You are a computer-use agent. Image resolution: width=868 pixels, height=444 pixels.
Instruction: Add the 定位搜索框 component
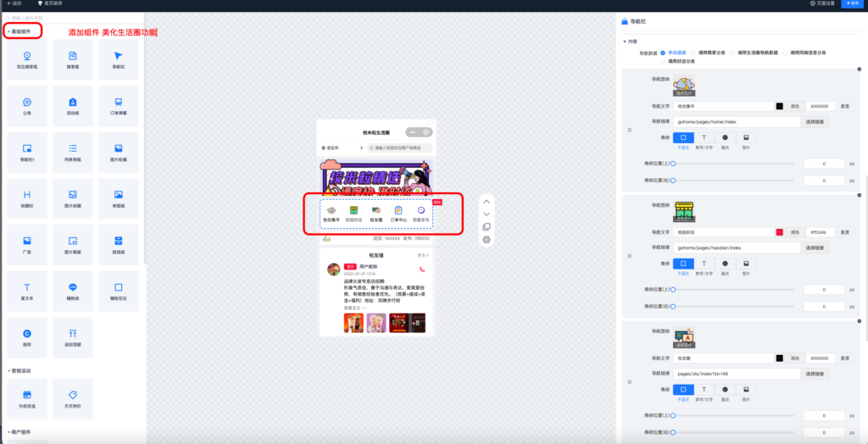click(x=27, y=59)
